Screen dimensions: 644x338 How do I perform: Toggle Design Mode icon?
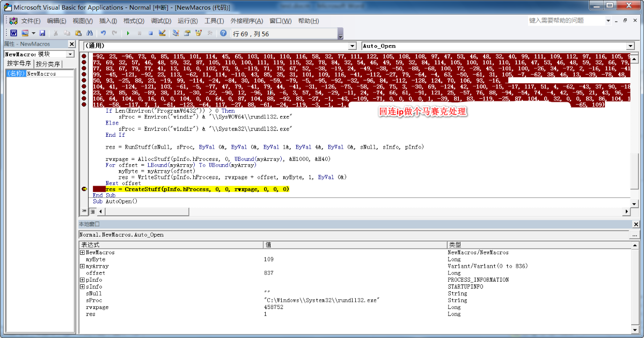click(162, 33)
